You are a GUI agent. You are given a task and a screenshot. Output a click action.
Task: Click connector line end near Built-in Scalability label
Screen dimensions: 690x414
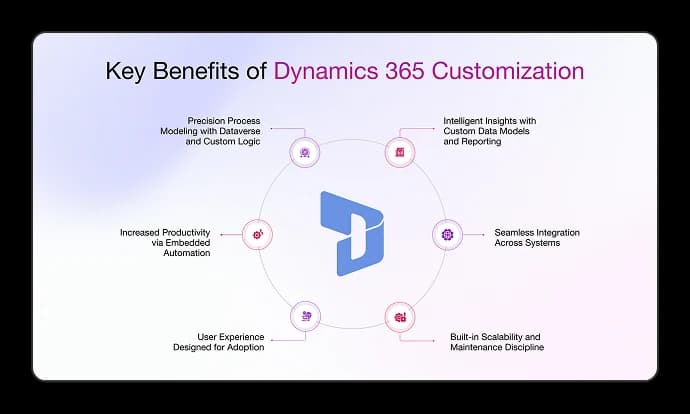[434, 340]
